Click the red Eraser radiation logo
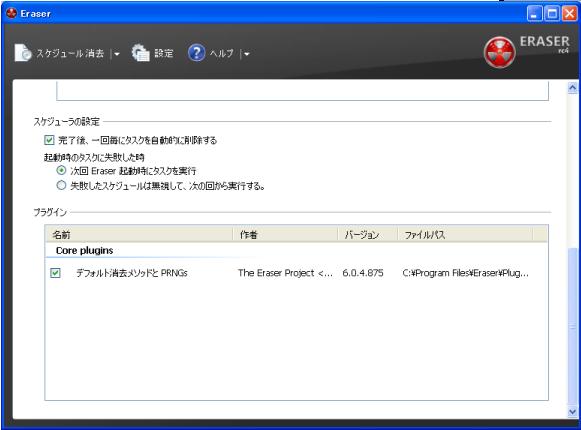 (x=499, y=52)
